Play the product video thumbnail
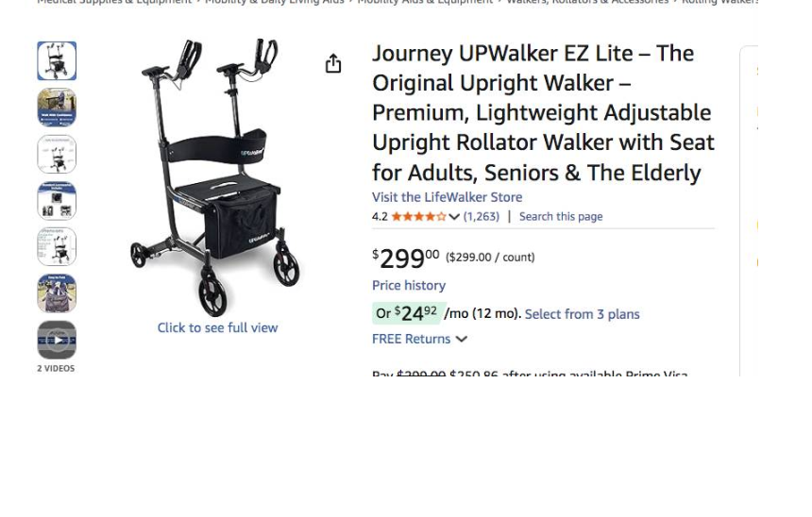Screen dimensions: 812x517 tap(57, 340)
